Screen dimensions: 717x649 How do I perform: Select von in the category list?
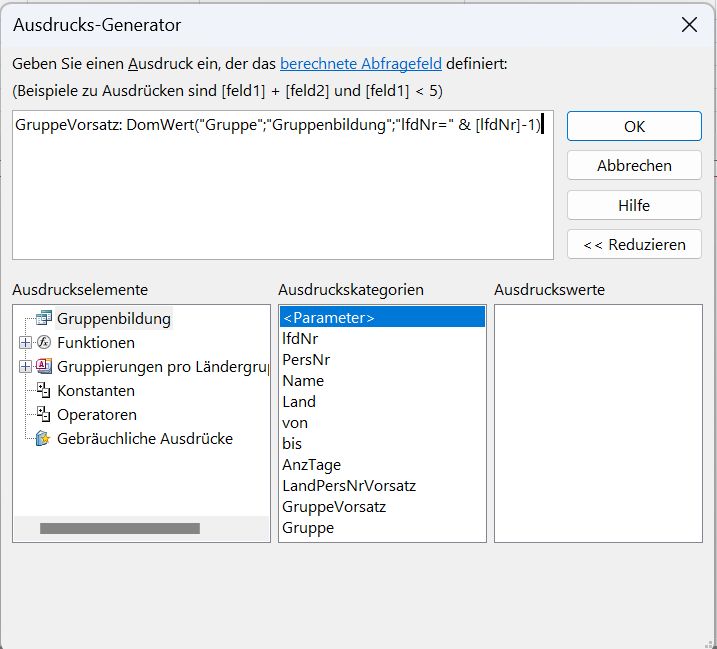click(x=382, y=423)
